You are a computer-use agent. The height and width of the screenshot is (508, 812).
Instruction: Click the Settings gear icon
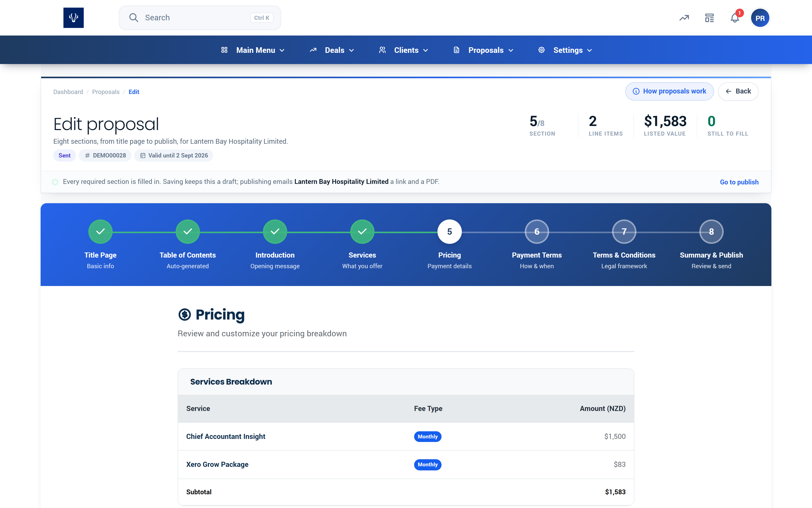point(541,50)
